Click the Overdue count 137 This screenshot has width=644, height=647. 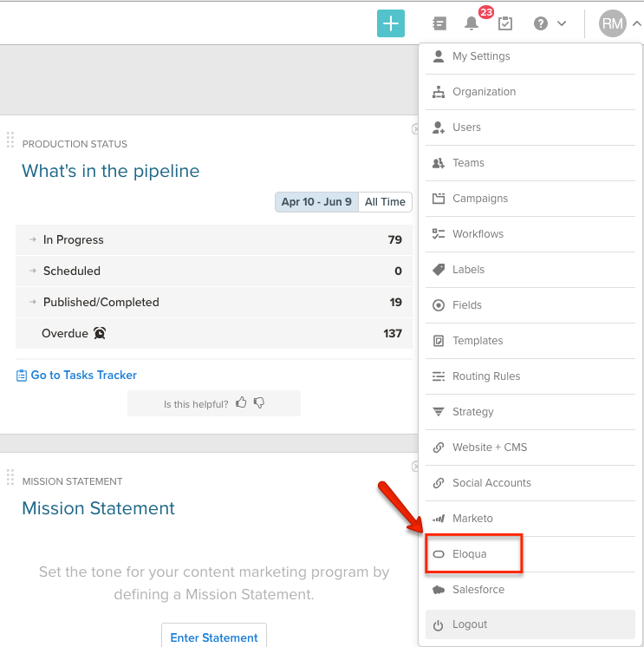click(393, 333)
